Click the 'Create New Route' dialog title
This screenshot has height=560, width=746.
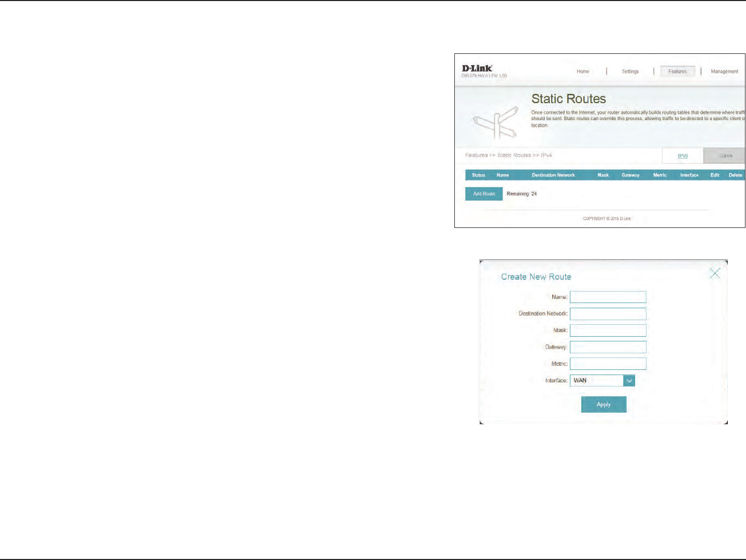point(536,277)
